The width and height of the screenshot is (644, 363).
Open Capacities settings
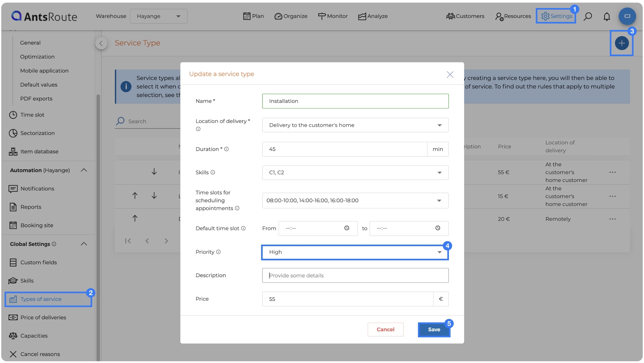click(x=28, y=336)
